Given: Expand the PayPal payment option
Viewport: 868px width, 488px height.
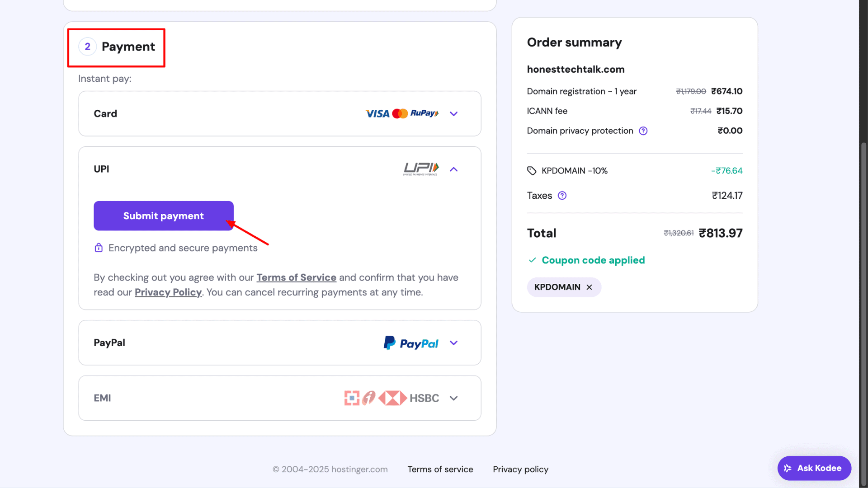Looking at the screenshot, I should [x=453, y=343].
